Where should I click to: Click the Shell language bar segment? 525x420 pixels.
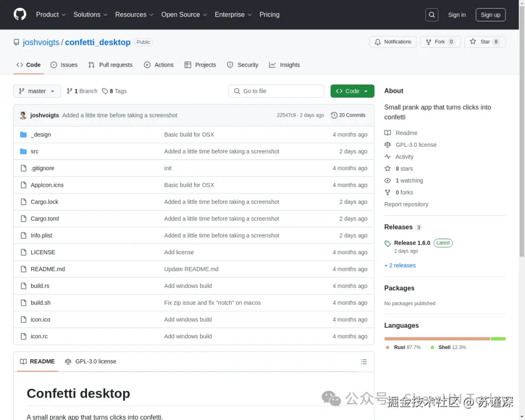tap(498, 339)
